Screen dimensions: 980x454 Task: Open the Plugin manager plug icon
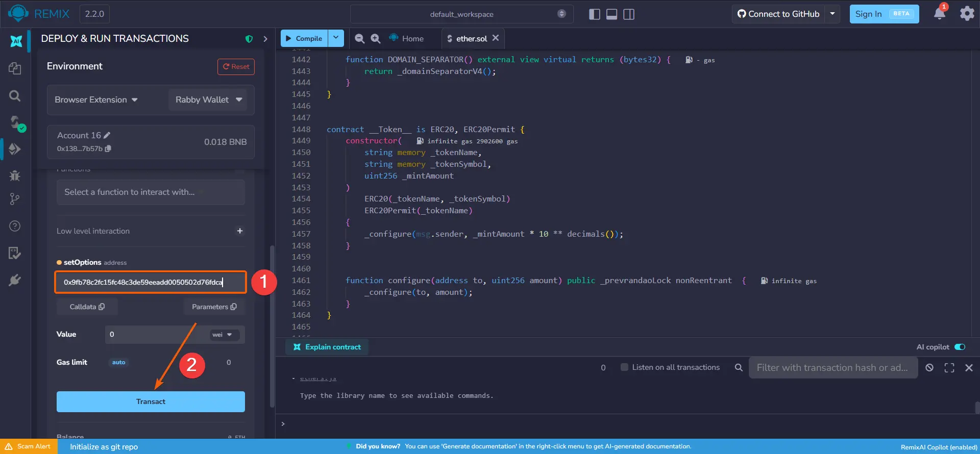click(15, 280)
